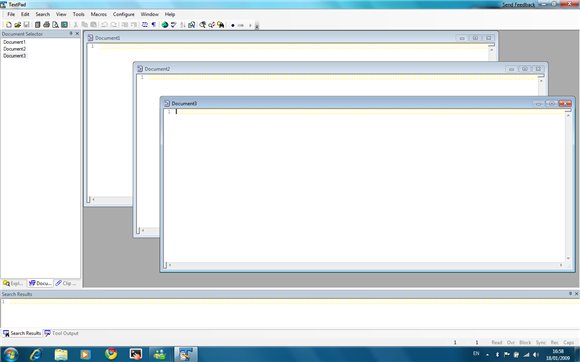Launch web browser preview globe icon

tap(165, 25)
